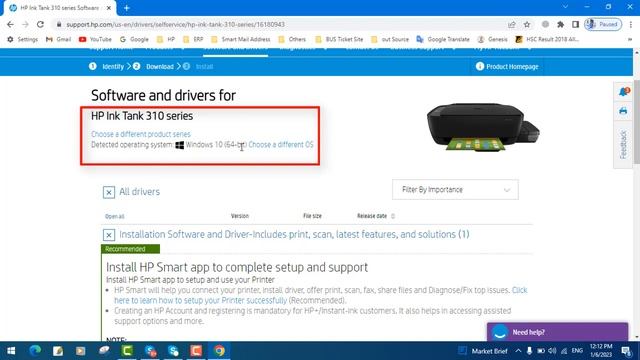
Task: Go to the Identify step
Action: pyautogui.click(x=107, y=67)
